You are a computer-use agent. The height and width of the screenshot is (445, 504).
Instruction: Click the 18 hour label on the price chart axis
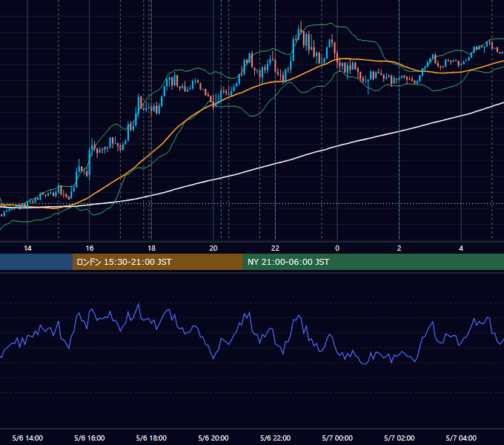[151, 248]
